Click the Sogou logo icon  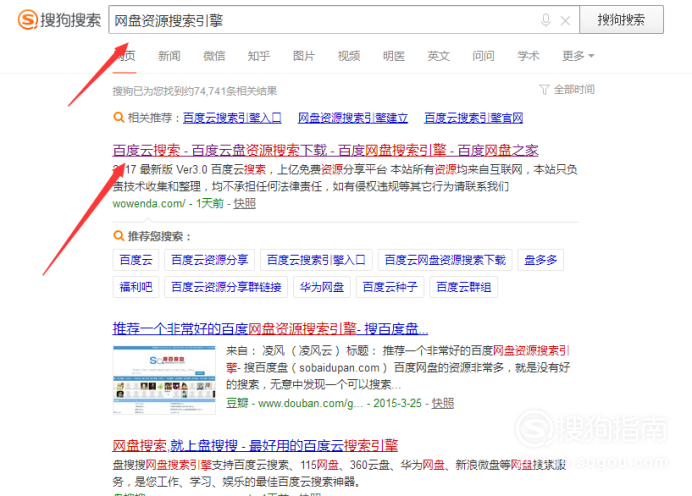click(x=28, y=20)
